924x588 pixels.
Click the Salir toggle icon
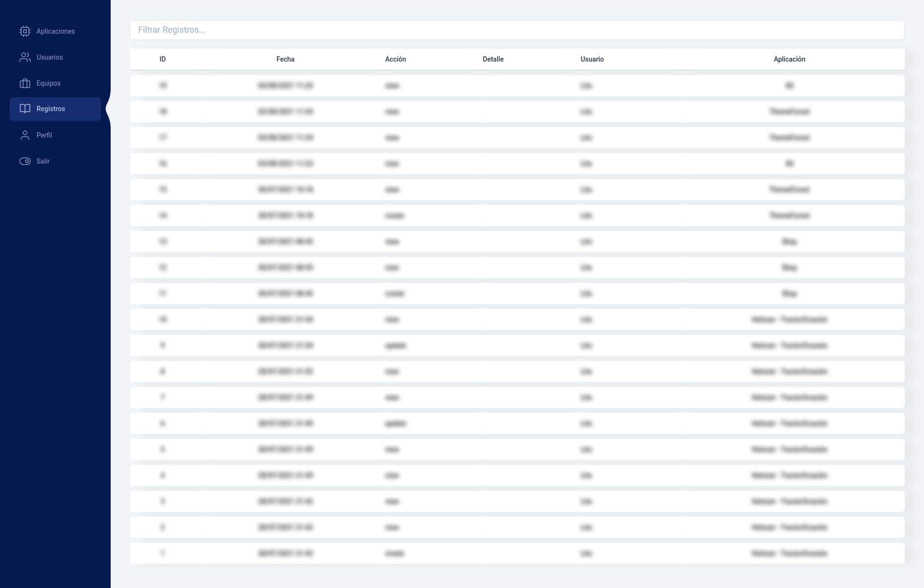coord(25,161)
